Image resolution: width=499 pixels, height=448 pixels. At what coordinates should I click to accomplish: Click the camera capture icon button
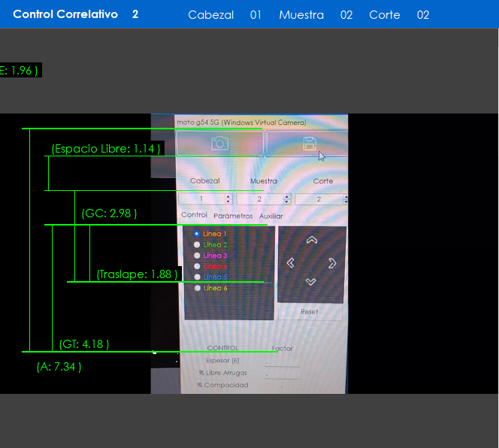pos(219,144)
